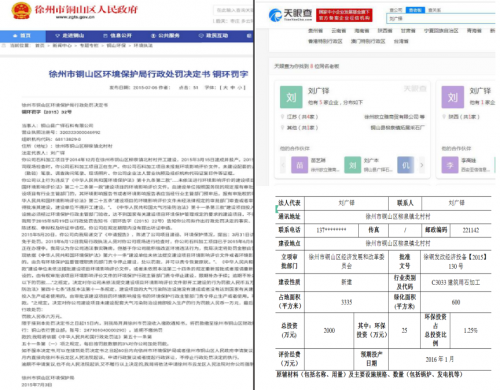500x390 pixels.
Task: Select the green 刘广本 partner avatar
Action: 352,165
